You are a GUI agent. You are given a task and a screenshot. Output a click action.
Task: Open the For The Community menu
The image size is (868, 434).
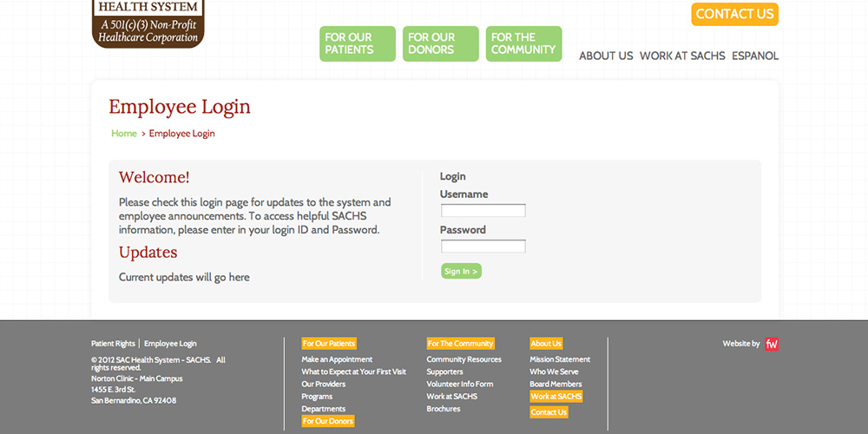point(523,43)
